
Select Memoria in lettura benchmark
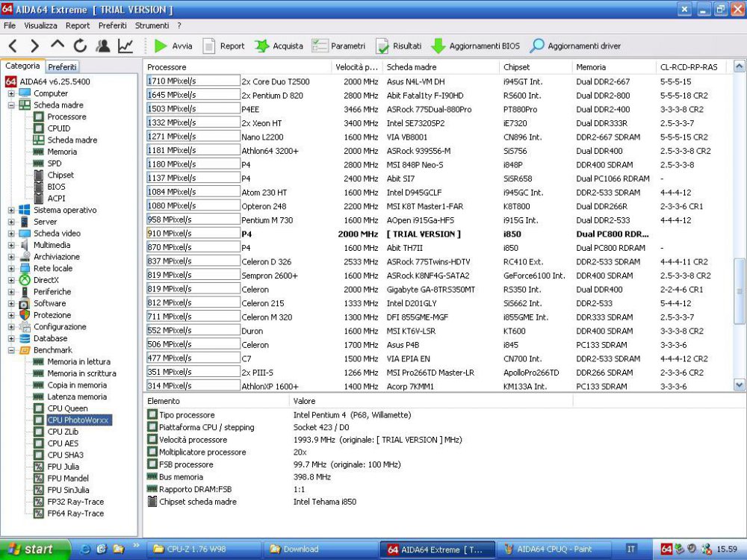click(x=78, y=362)
